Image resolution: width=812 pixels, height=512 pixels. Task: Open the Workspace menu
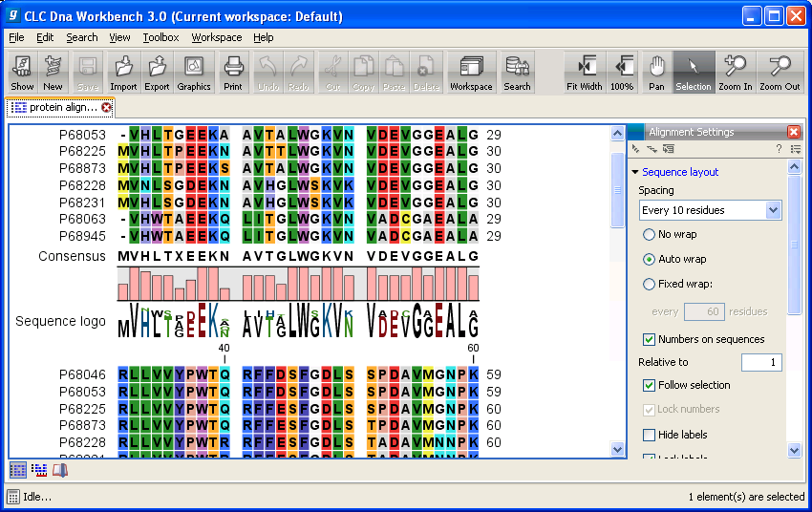pos(217,37)
